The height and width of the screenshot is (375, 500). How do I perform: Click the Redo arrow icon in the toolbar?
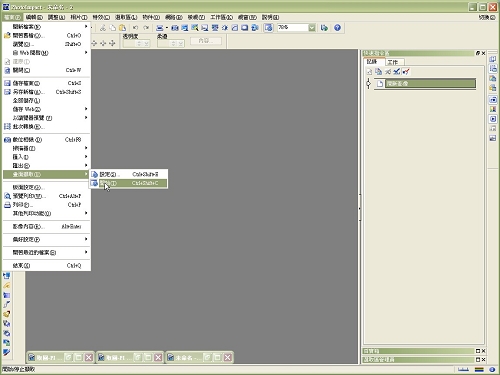tap(146, 28)
